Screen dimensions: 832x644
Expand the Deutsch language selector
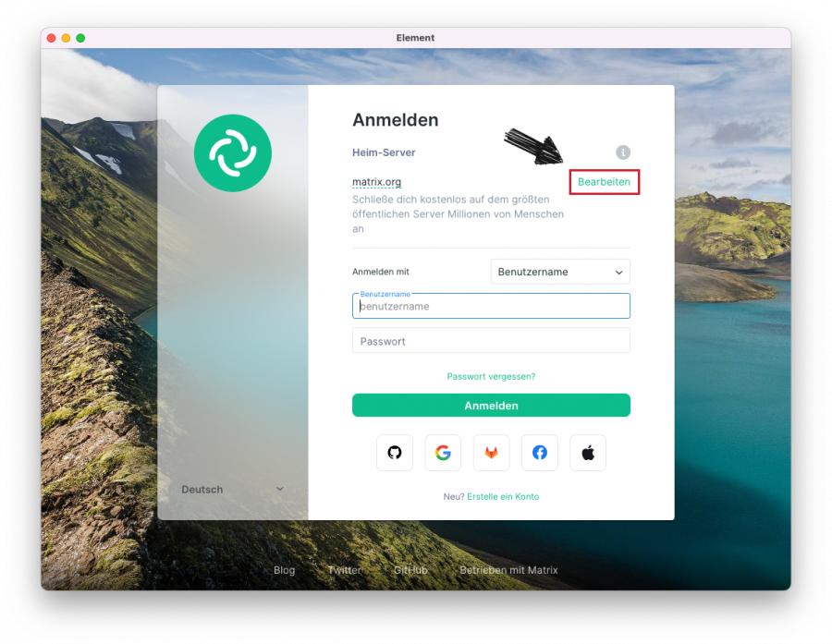coord(233,490)
